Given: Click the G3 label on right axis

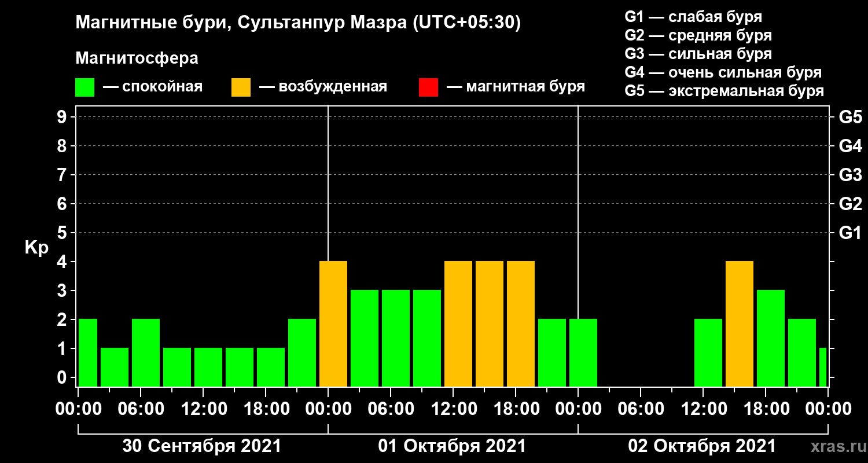Looking at the screenshot, I should (850, 175).
